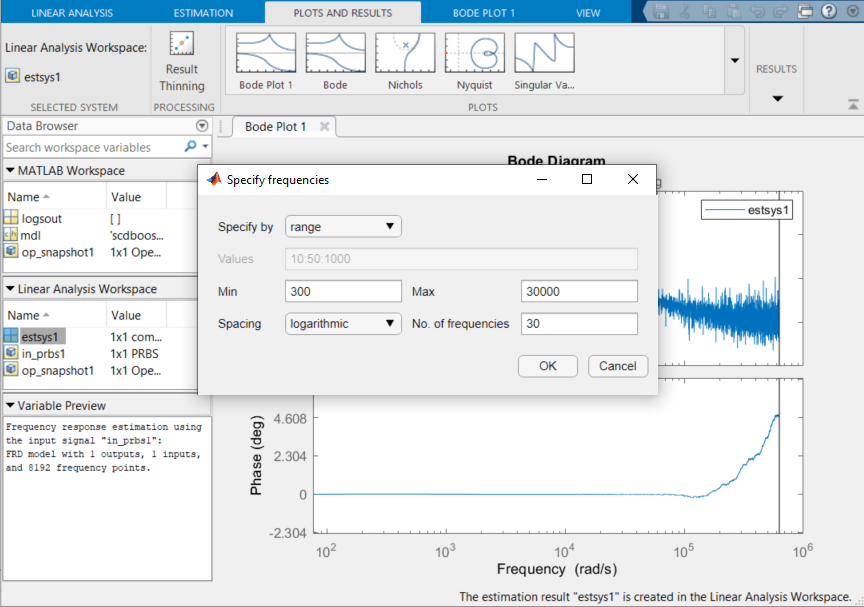Expand the plots gallery dropdown arrow
The width and height of the screenshot is (864, 607).
tap(735, 61)
